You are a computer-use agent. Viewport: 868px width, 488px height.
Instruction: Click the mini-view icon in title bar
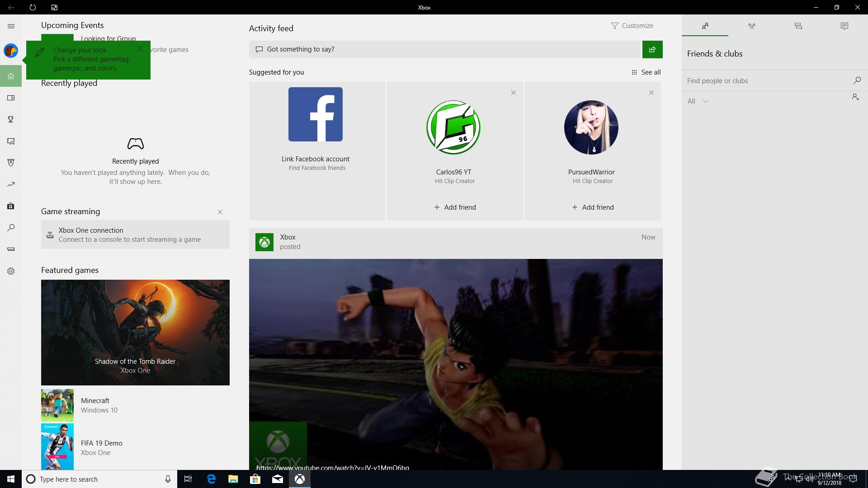[x=54, y=7]
